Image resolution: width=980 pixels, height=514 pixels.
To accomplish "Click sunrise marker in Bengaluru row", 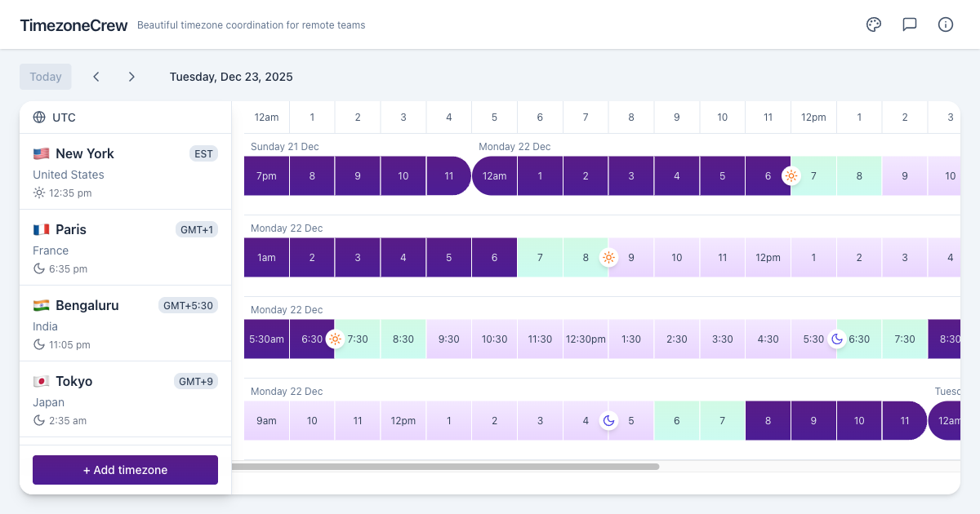I will (335, 339).
